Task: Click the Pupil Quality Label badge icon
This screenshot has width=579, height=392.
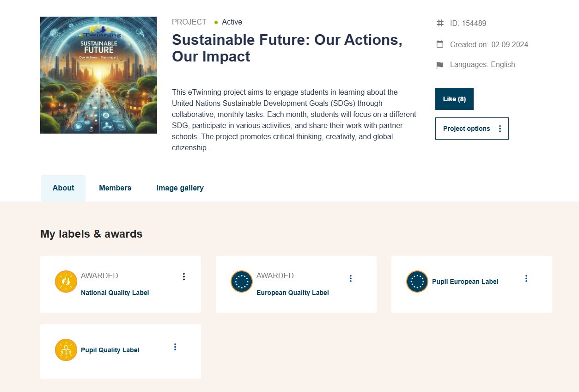Action: 66,350
